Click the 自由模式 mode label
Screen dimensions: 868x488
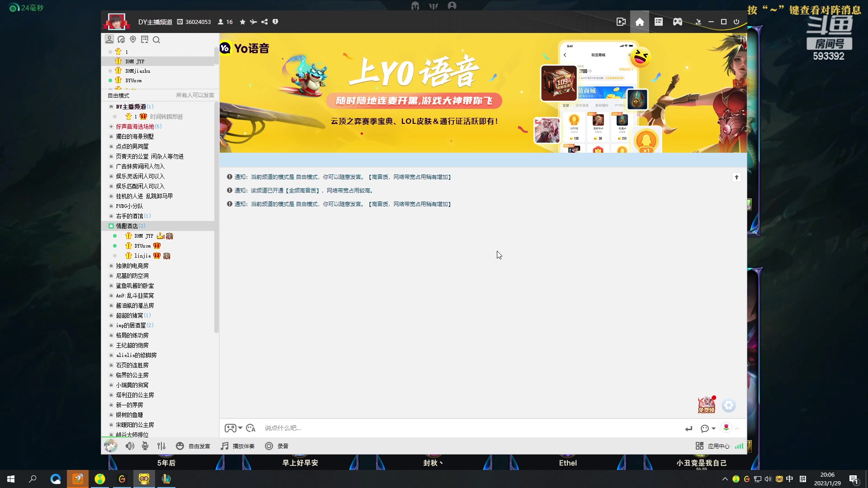click(118, 95)
